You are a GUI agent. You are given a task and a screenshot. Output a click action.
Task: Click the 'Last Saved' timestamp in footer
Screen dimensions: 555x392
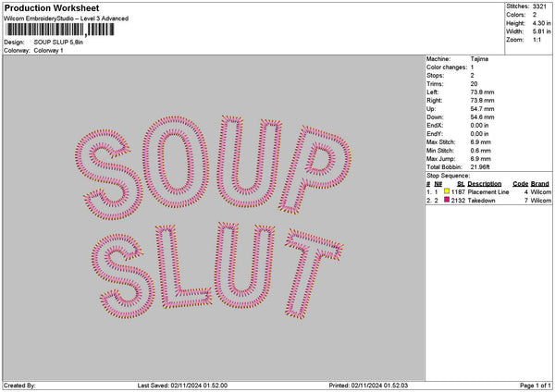pyautogui.click(x=182, y=386)
